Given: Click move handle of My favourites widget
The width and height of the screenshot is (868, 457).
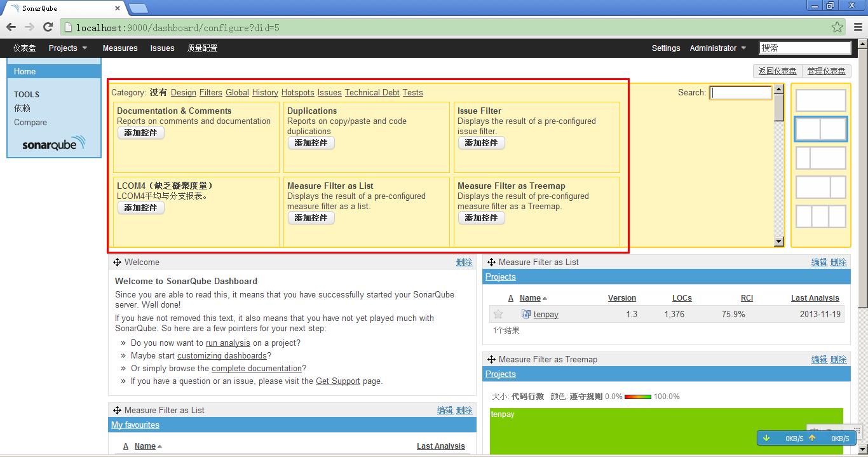Looking at the screenshot, I should (x=118, y=411).
